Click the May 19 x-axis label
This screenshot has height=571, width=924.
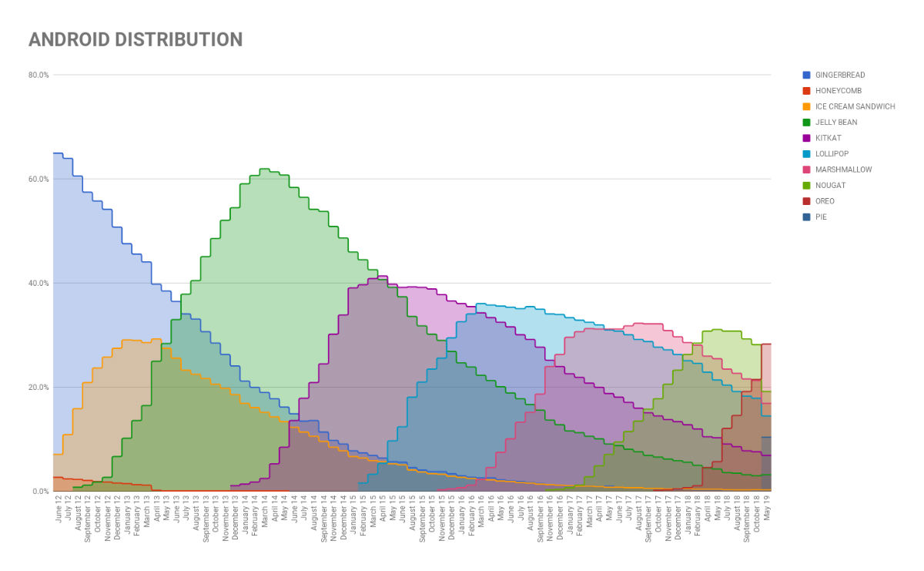coord(766,509)
